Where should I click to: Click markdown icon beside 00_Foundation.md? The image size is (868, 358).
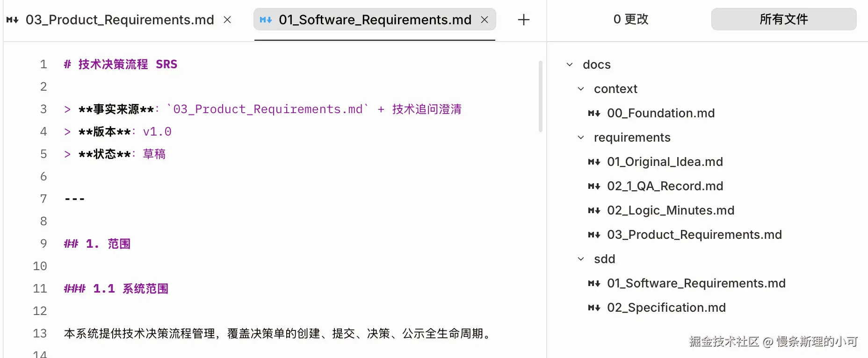[594, 113]
